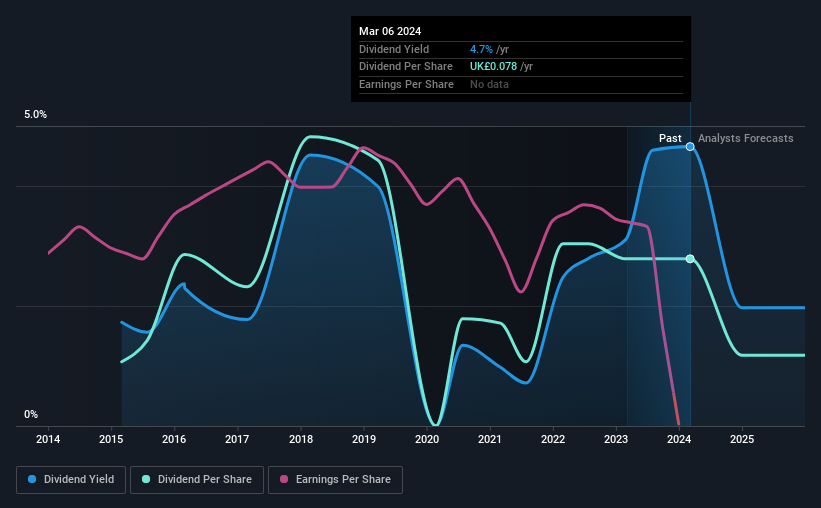The height and width of the screenshot is (508, 821).
Task: Click the 2025 x-axis label
Action: [x=742, y=439]
